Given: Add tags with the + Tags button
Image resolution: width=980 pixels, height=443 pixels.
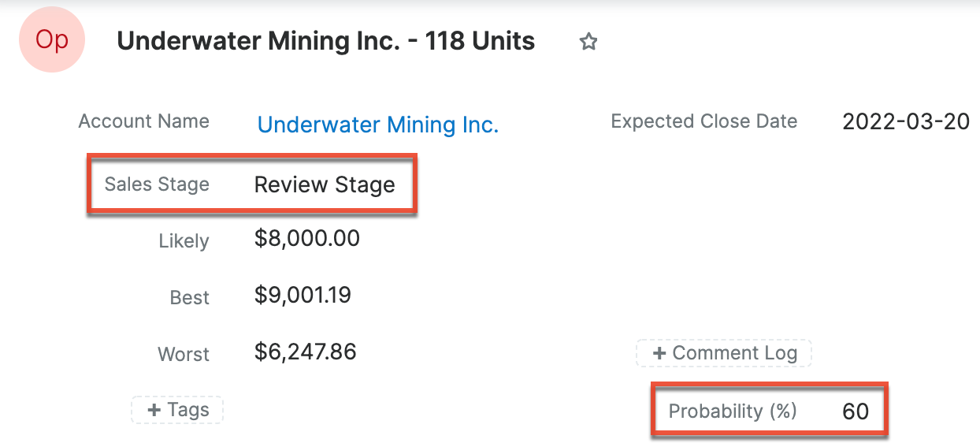Looking at the screenshot, I should [x=177, y=410].
